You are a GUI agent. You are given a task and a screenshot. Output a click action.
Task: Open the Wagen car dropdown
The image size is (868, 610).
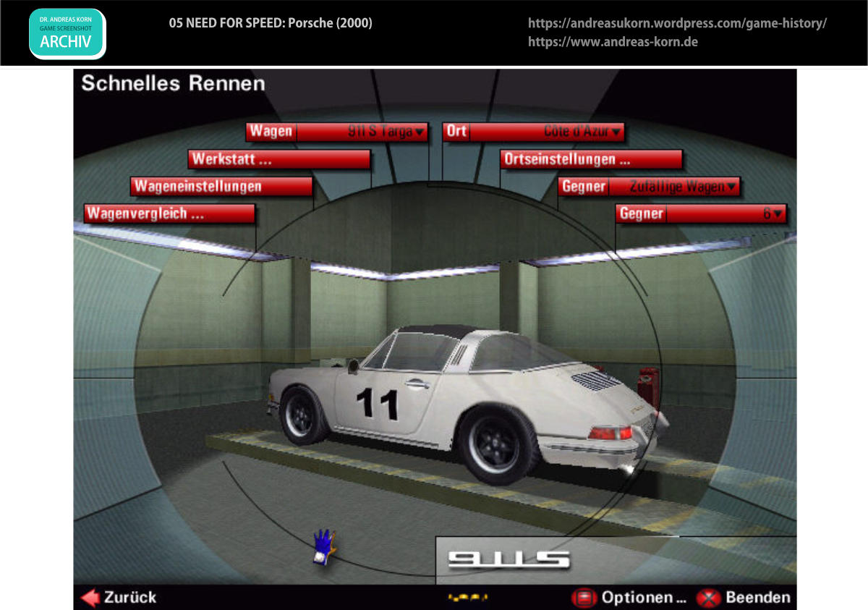337,132
